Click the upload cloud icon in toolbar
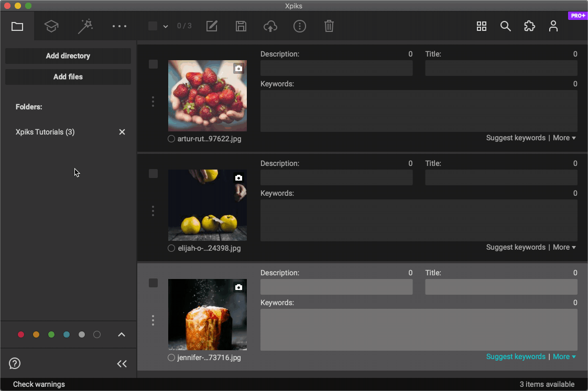Viewport: 588px width, 391px height. pyautogui.click(x=270, y=26)
